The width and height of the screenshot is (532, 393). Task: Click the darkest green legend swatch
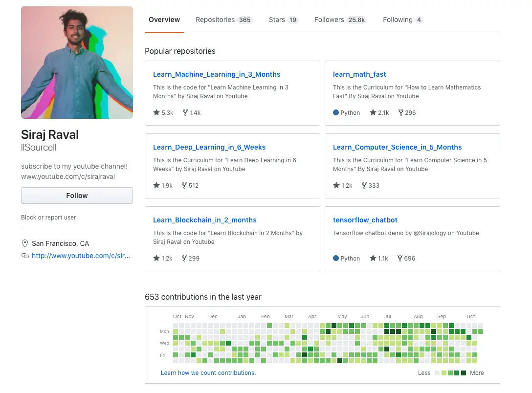pos(464,373)
